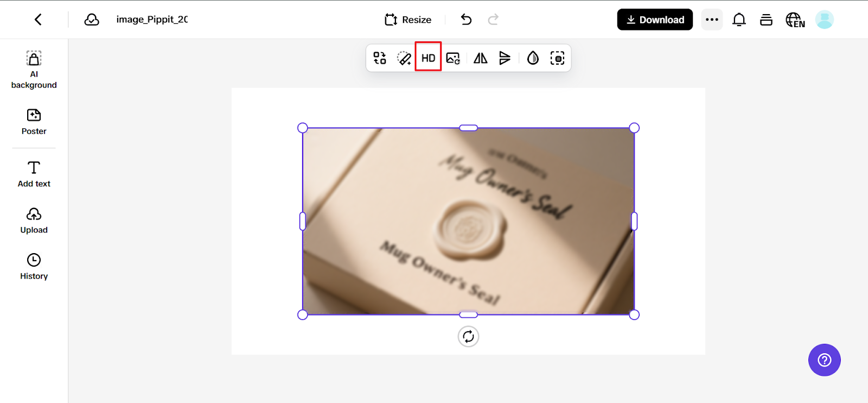Click the triangular arrange icon beside flip

(x=505, y=58)
